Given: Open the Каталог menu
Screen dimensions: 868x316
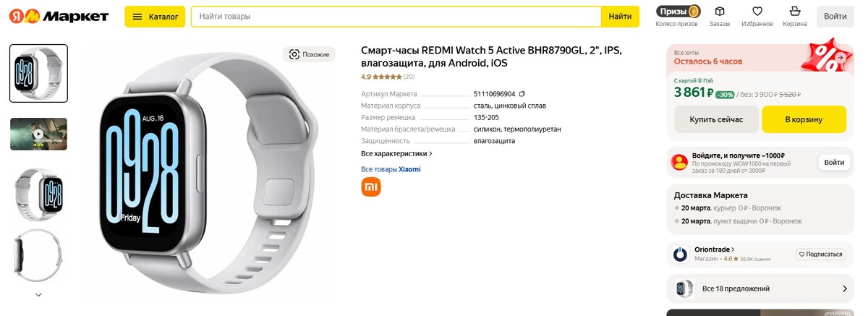Looking at the screenshot, I should tap(155, 17).
